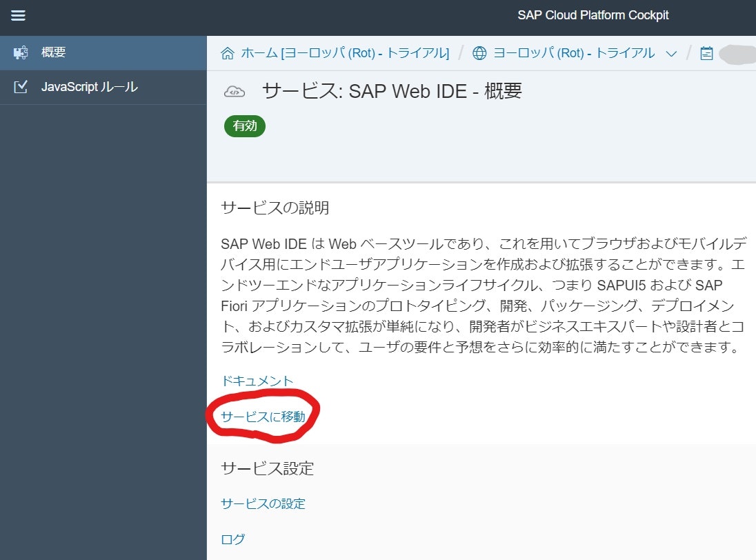
Task: Click the ドキュメント link
Action: (x=257, y=380)
